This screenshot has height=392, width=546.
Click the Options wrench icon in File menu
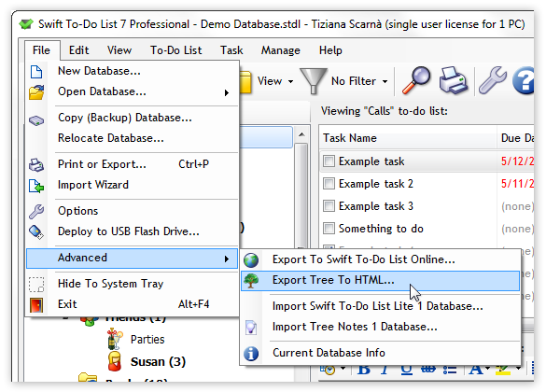[36, 211]
